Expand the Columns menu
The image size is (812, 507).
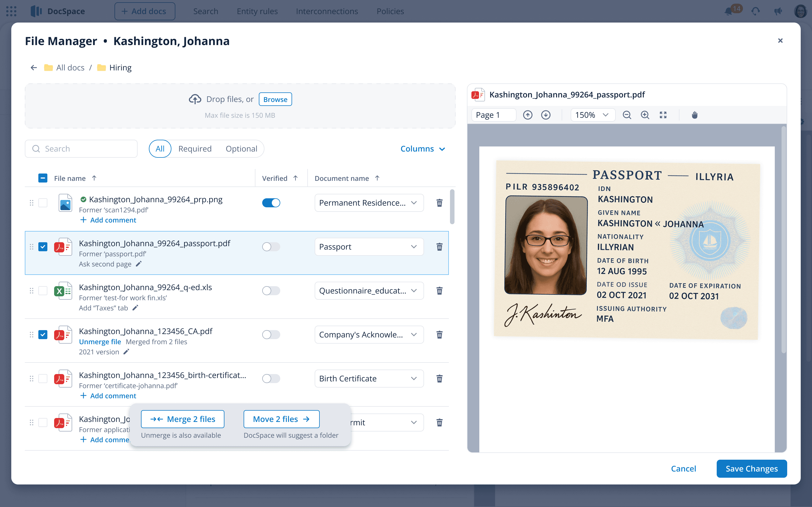coord(422,149)
